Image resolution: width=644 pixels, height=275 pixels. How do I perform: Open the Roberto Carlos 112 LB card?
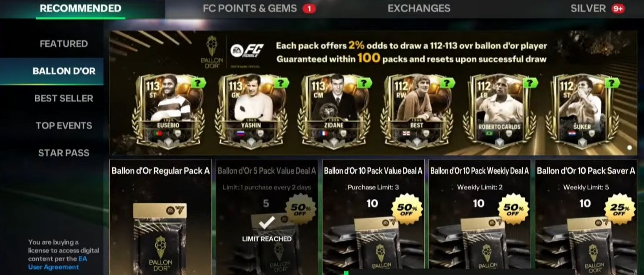point(499,112)
